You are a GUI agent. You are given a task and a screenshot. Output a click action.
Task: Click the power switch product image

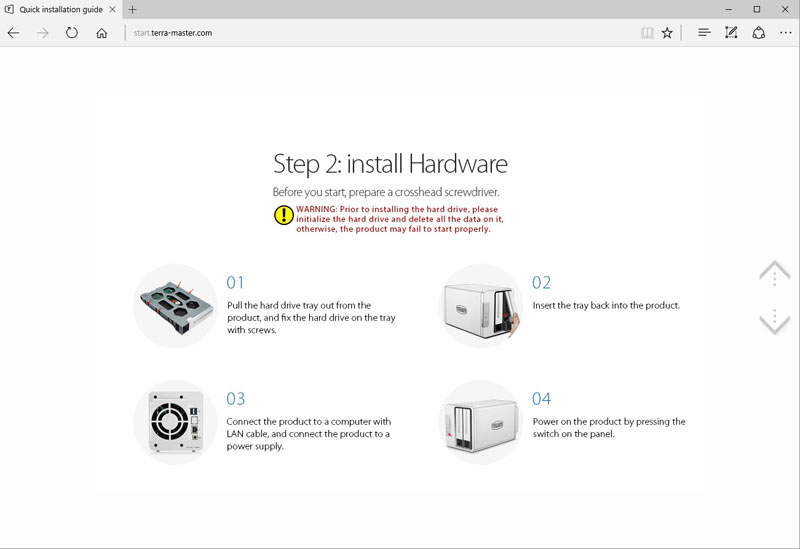(481, 422)
